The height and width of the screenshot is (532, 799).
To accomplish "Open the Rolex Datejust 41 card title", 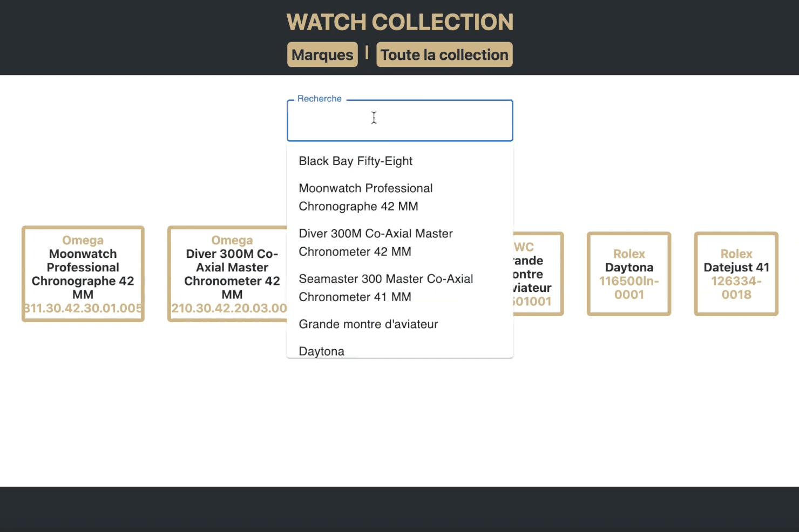I will click(x=736, y=268).
